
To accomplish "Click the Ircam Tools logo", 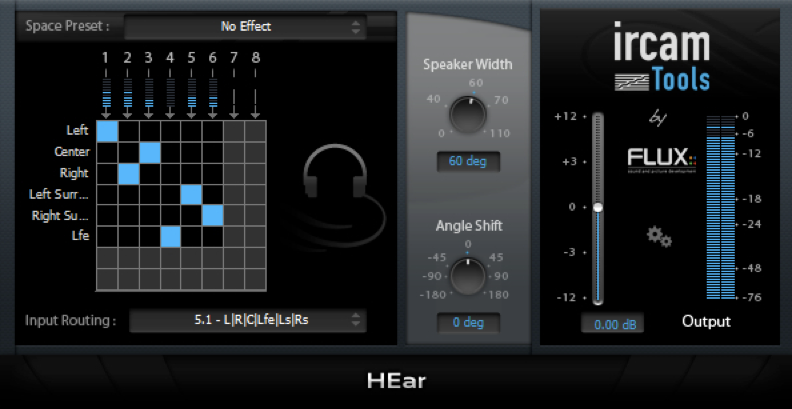I will (661, 58).
